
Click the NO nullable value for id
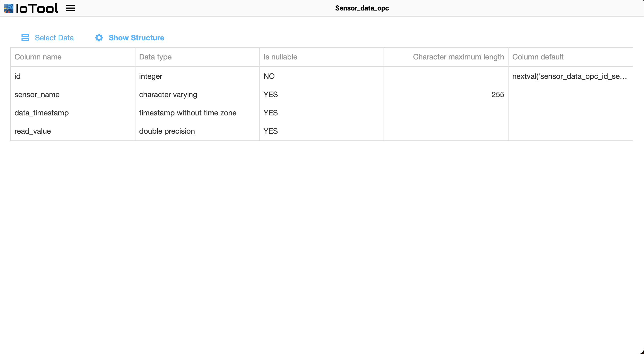pyautogui.click(x=321, y=76)
